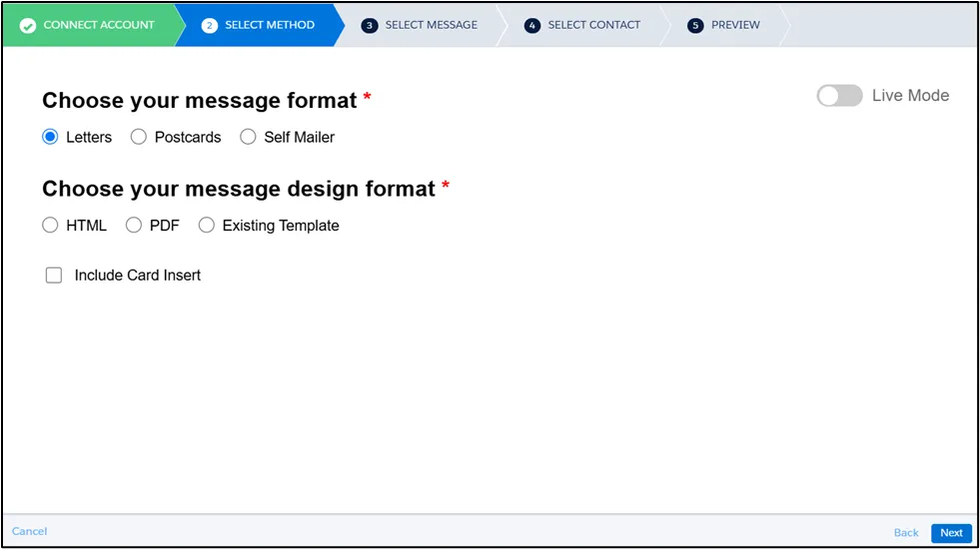Choose the PDF design format
Screen dimensions: 980x549
134,226
